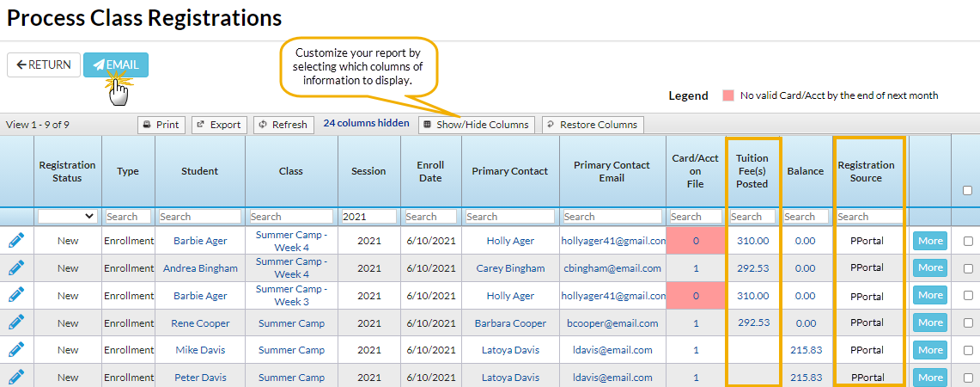The width and height of the screenshot is (980, 387).
Task: Open More for Peter Davis row
Action: pyautogui.click(x=930, y=378)
